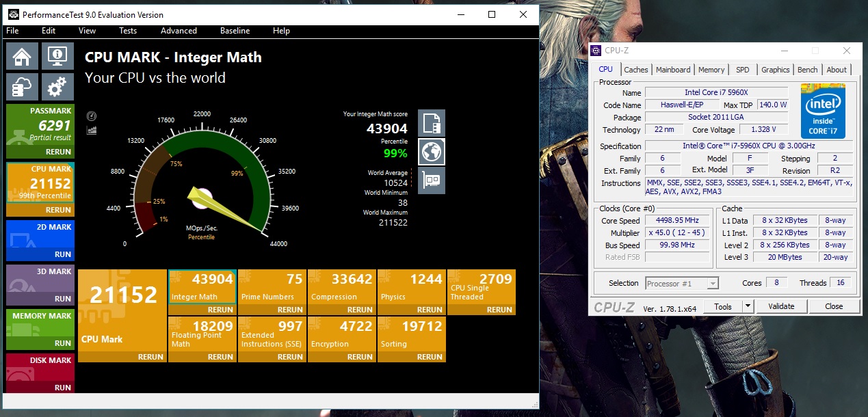Switch to the Mainboard tab in CPU-Z
The image size is (868, 417).
pos(673,70)
